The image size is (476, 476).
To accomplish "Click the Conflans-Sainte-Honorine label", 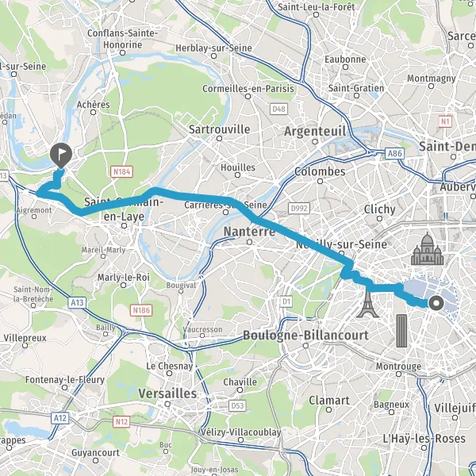I will tap(123, 39).
